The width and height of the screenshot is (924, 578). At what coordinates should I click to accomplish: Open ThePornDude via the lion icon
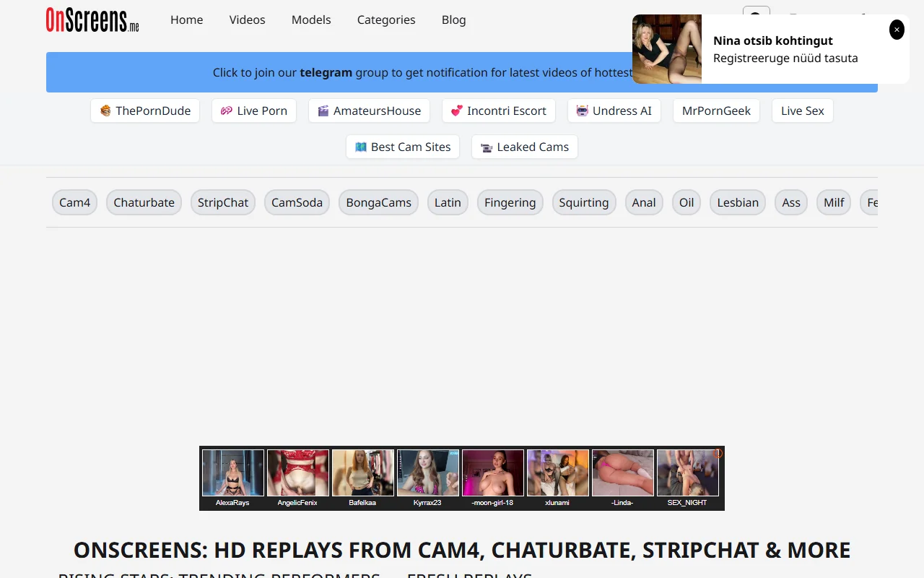(105, 111)
